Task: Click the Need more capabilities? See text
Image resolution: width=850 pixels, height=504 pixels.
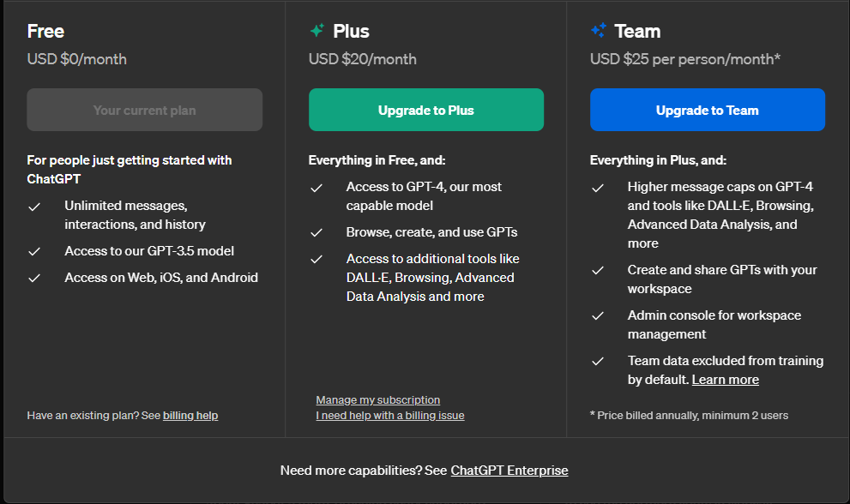Action: tap(364, 471)
